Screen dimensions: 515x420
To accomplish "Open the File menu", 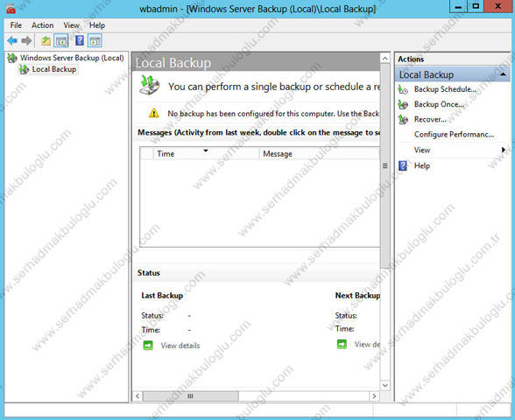I will click(x=16, y=25).
